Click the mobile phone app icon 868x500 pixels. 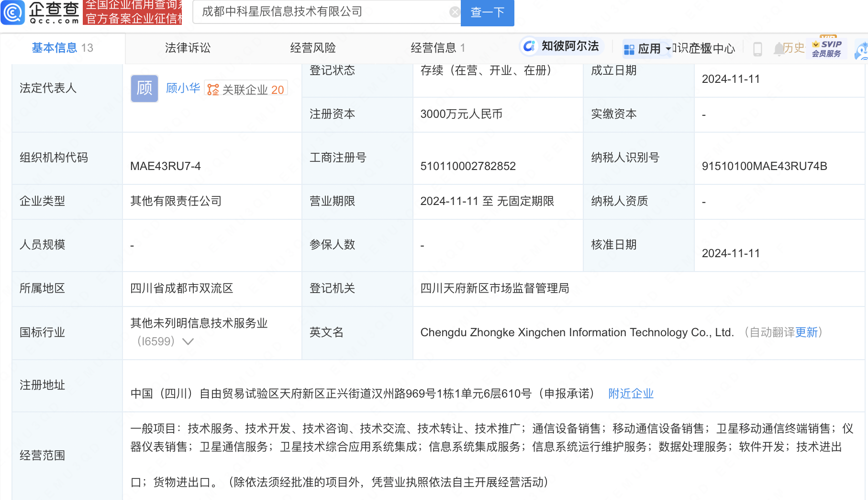pos(757,49)
